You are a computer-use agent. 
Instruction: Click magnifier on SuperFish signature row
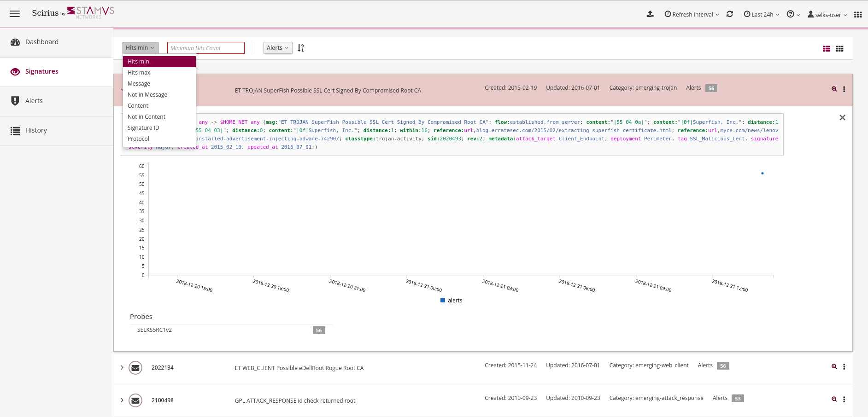(x=834, y=89)
